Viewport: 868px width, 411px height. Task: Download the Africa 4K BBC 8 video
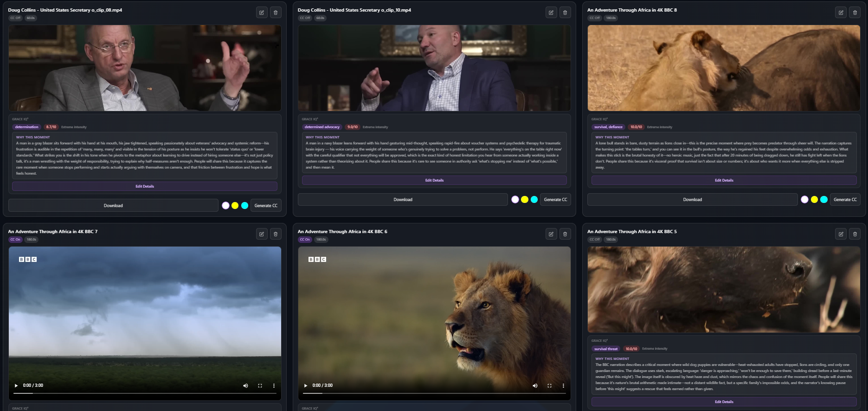click(x=692, y=200)
